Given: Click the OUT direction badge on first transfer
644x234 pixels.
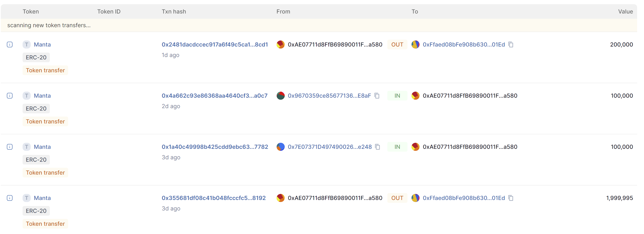Looking at the screenshot, I should point(397,45).
